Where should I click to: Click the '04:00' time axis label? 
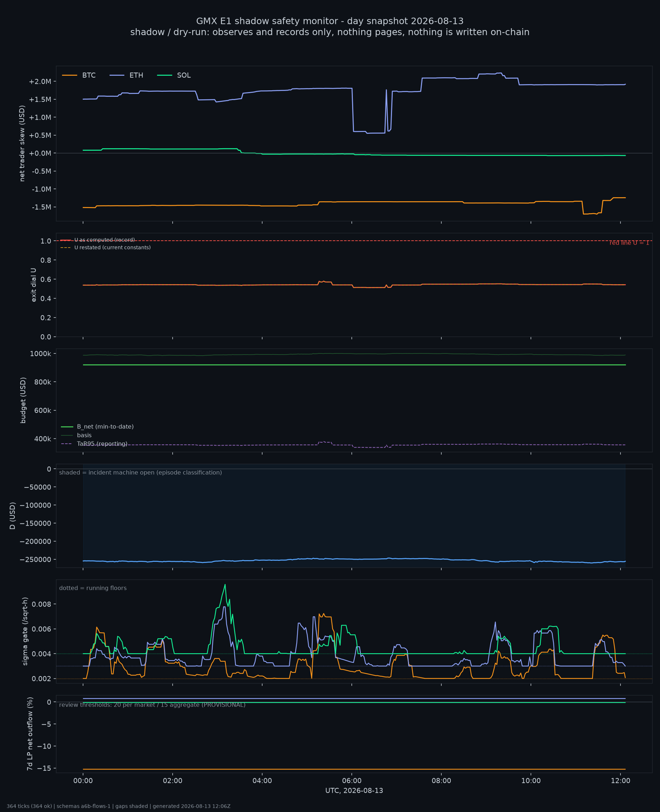coord(262,781)
